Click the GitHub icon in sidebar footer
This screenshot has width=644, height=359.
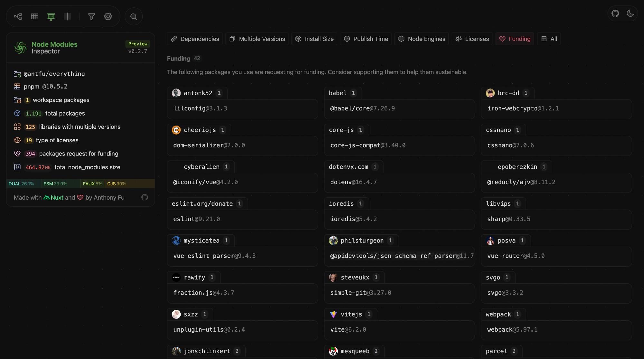pos(145,197)
